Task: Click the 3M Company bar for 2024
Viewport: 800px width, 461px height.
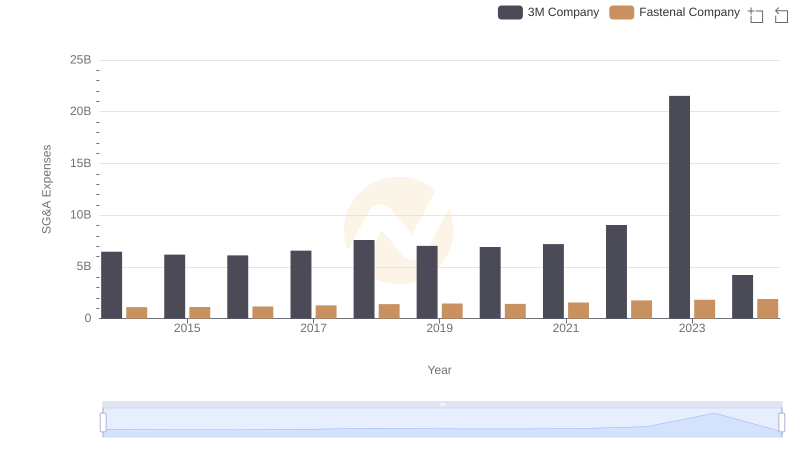Action: coord(742,297)
